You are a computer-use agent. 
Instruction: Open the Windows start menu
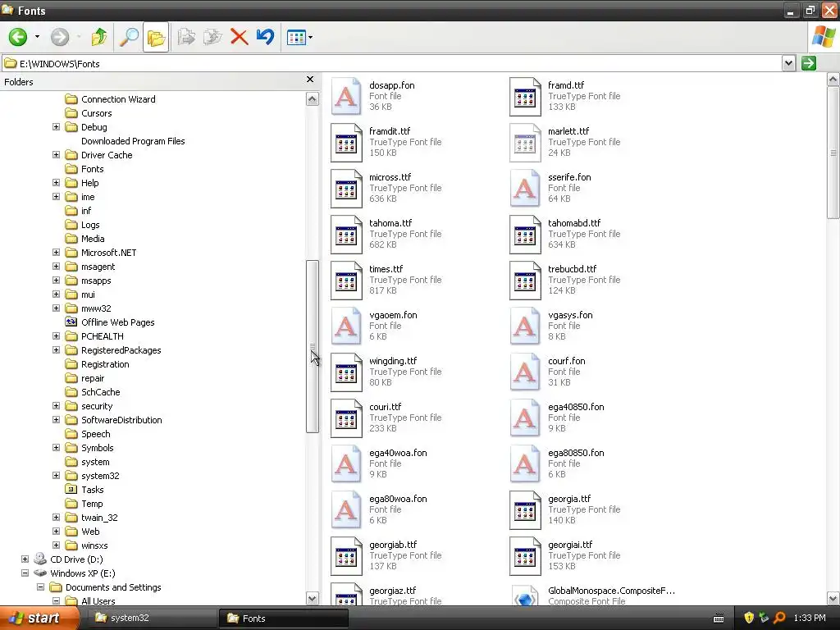[39, 618]
